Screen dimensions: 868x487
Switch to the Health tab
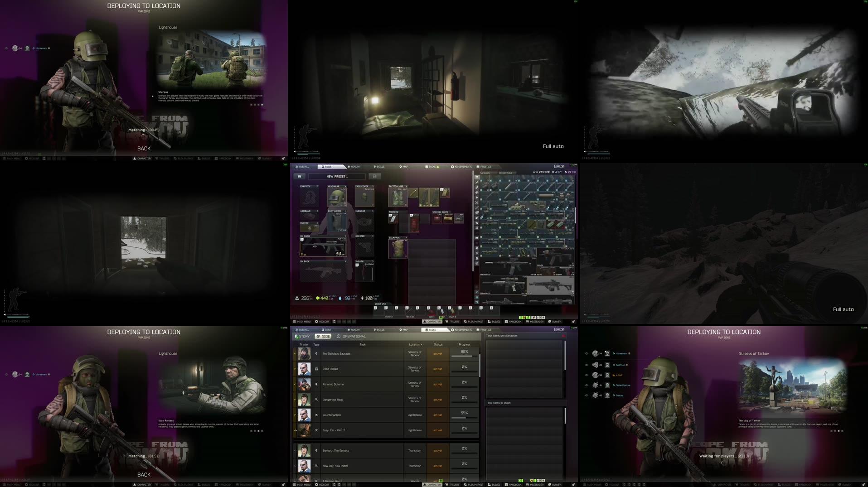(x=354, y=167)
